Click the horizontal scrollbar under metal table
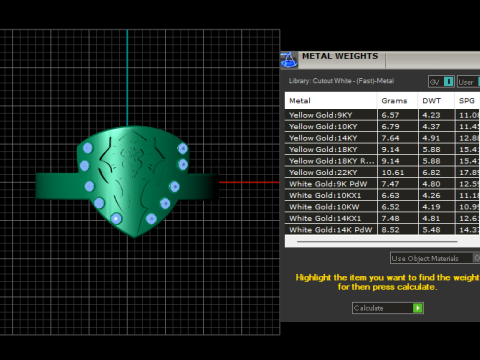The width and height of the screenshot is (480, 360). 377,241
